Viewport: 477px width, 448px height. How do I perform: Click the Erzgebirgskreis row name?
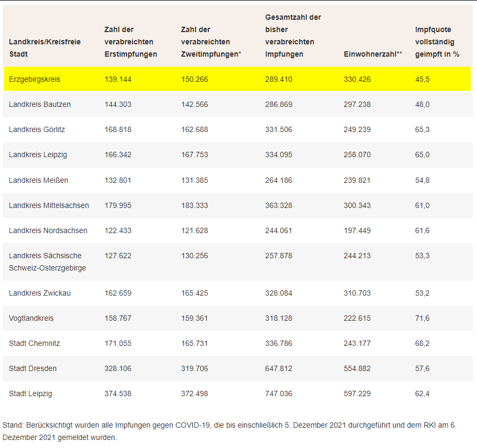(35, 79)
